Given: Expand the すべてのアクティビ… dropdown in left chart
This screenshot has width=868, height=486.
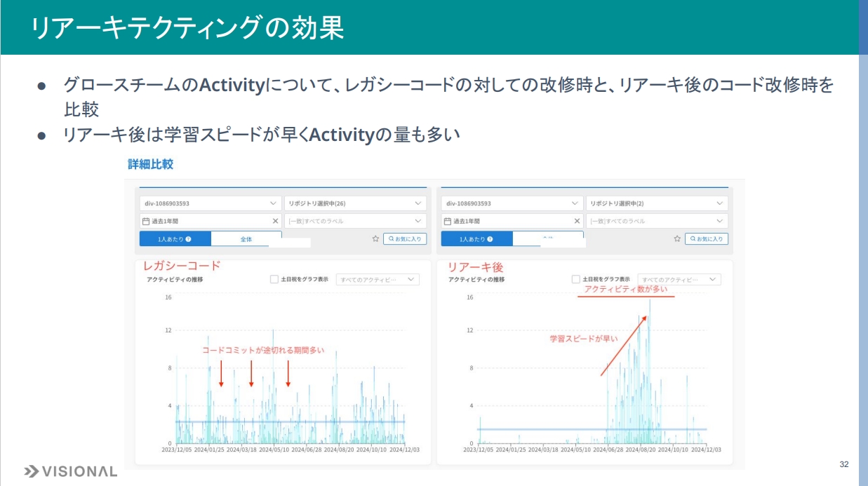Looking at the screenshot, I should point(378,279).
